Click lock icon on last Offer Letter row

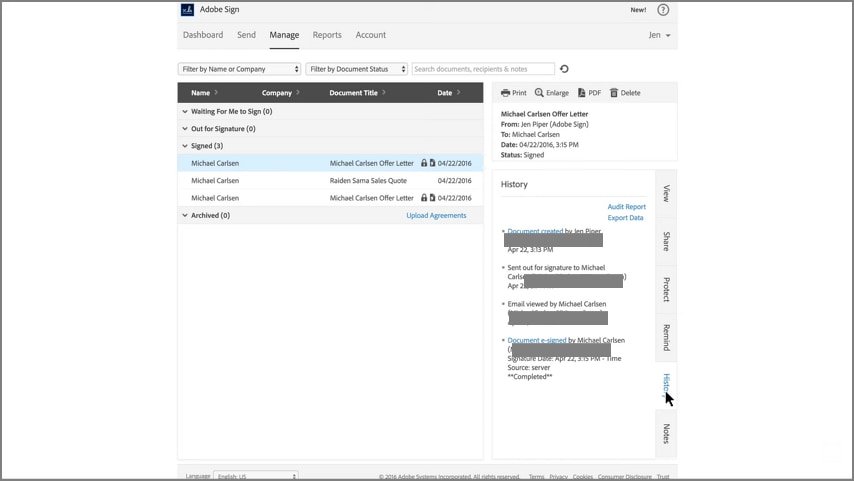(424, 198)
